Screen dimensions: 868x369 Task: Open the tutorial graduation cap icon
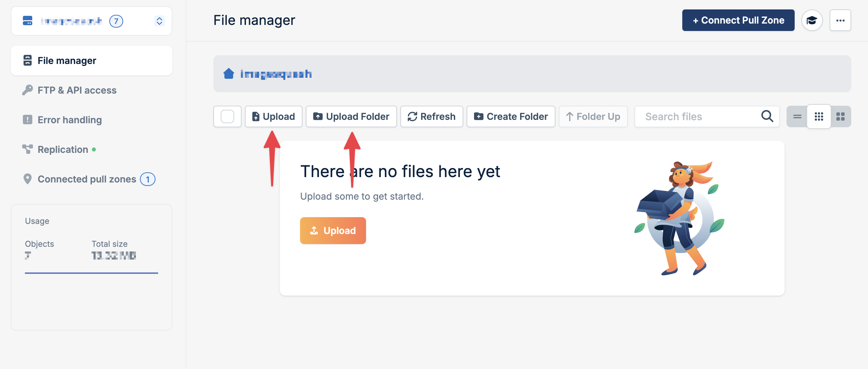click(812, 20)
